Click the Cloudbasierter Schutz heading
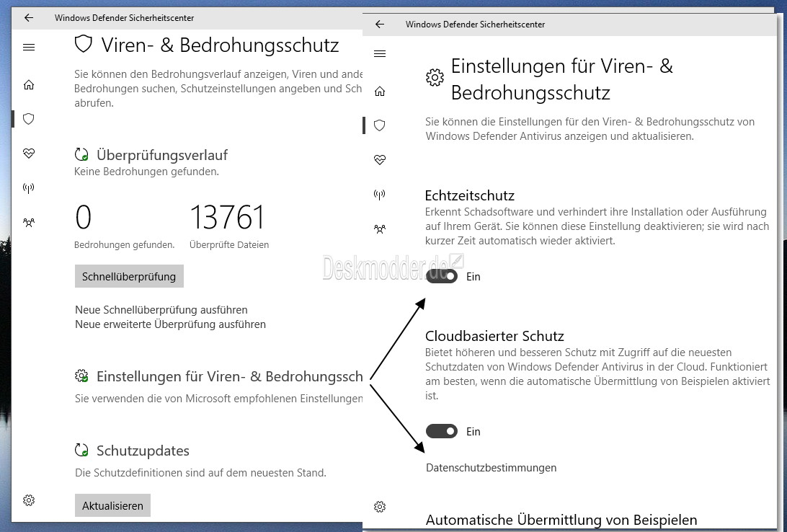 point(494,336)
